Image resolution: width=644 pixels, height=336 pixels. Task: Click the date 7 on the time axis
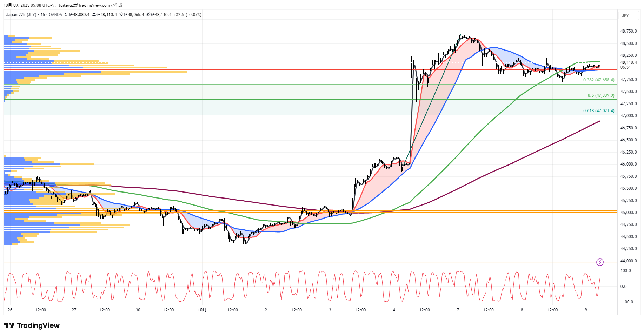[x=458, y=310]
